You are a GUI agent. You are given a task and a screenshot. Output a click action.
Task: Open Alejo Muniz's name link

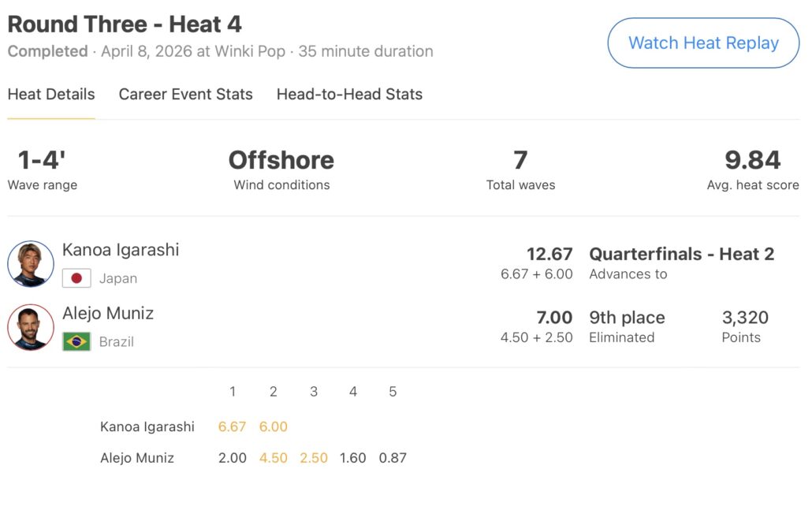click(108, 314)
